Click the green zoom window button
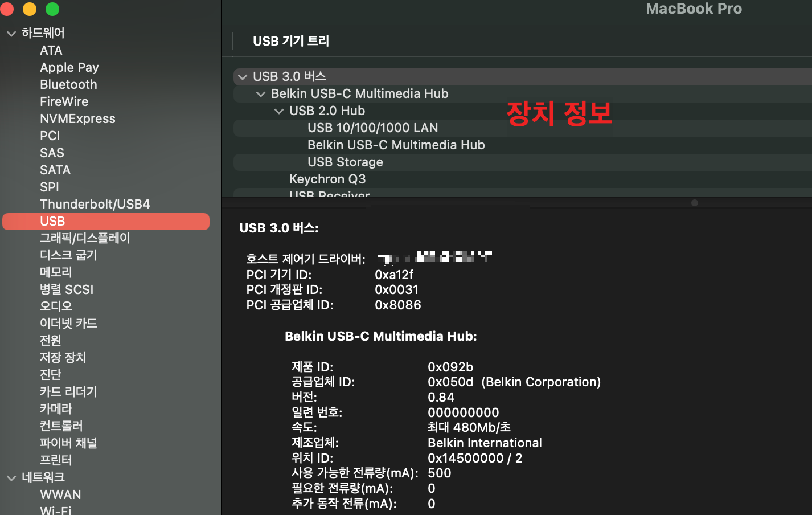This screenshot has width=812, height=515. [x=52, y=9]
